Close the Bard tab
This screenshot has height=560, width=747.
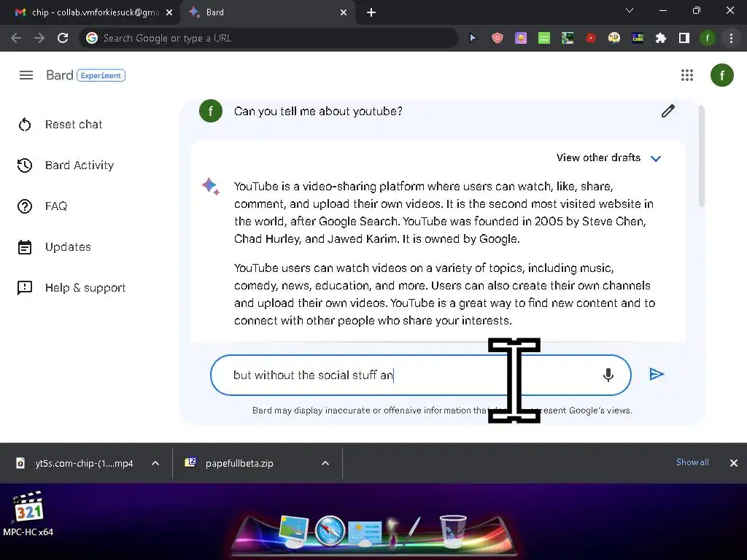344,12
